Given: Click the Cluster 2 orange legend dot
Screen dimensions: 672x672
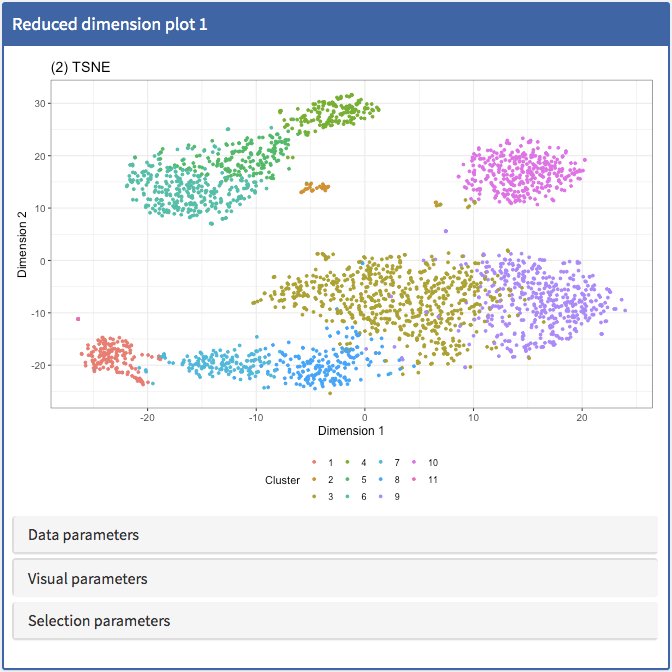Looking at the screenshot, I should 315,480.
